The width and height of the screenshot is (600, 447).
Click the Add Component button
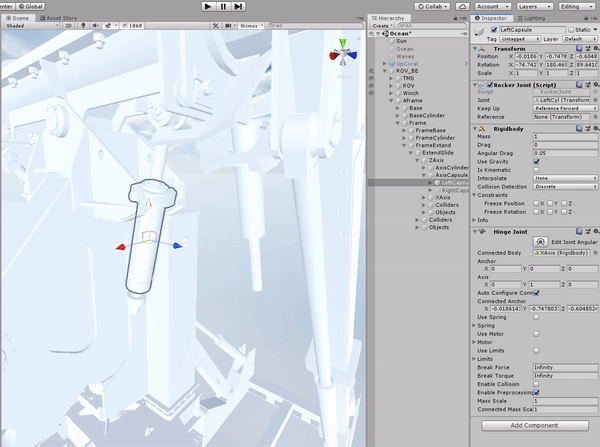(x=535, y=426)
